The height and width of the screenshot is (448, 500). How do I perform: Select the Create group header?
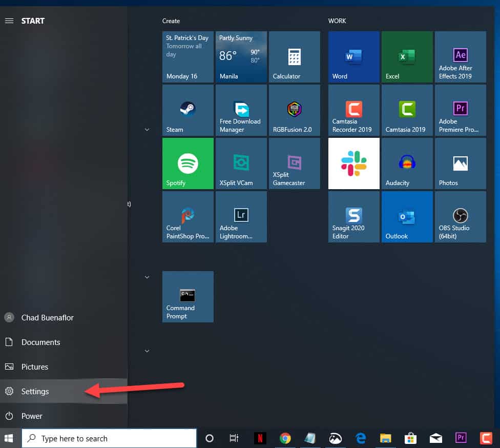[x=171, y=21]
